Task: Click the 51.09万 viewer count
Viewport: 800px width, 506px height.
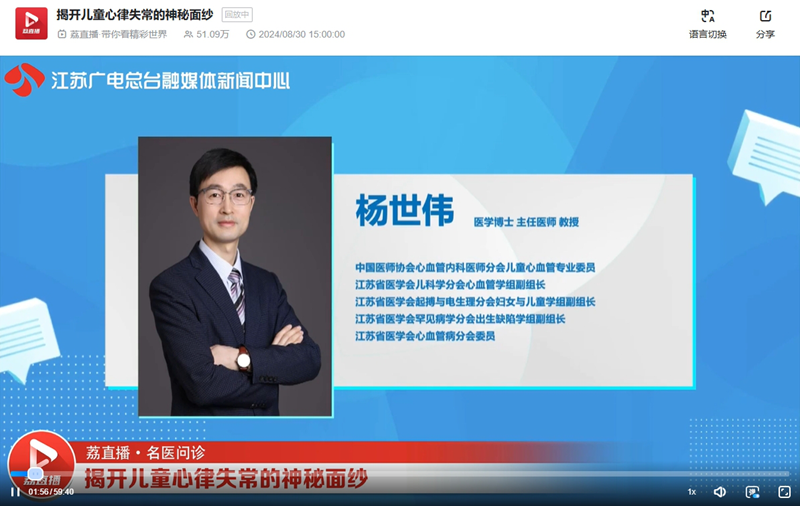Action: [213, 34]
